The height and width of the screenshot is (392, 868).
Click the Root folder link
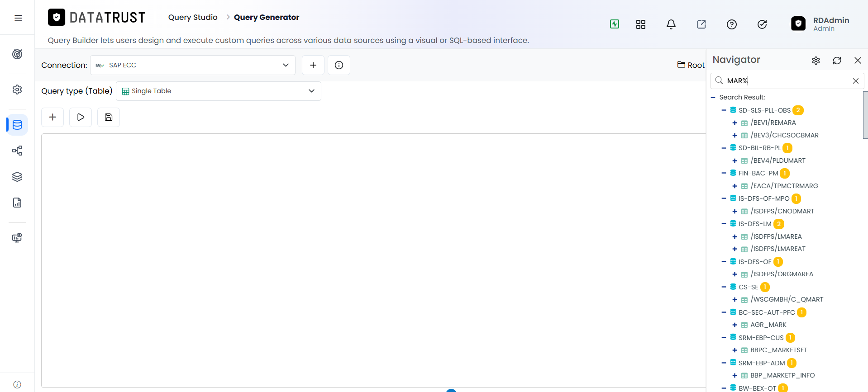tap(691, 65)
